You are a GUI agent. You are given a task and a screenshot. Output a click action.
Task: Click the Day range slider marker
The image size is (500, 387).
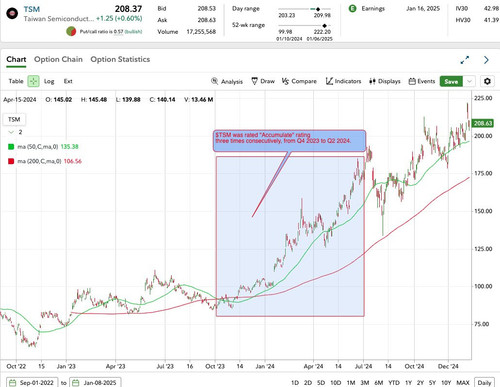pyautogui.click(x=318, y=9)
